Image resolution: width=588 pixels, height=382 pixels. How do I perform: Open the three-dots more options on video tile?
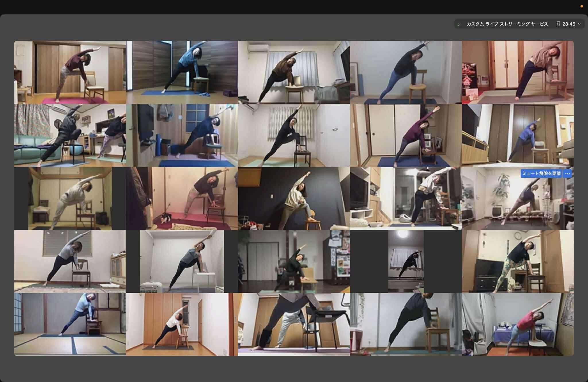(x=567, y=173)
